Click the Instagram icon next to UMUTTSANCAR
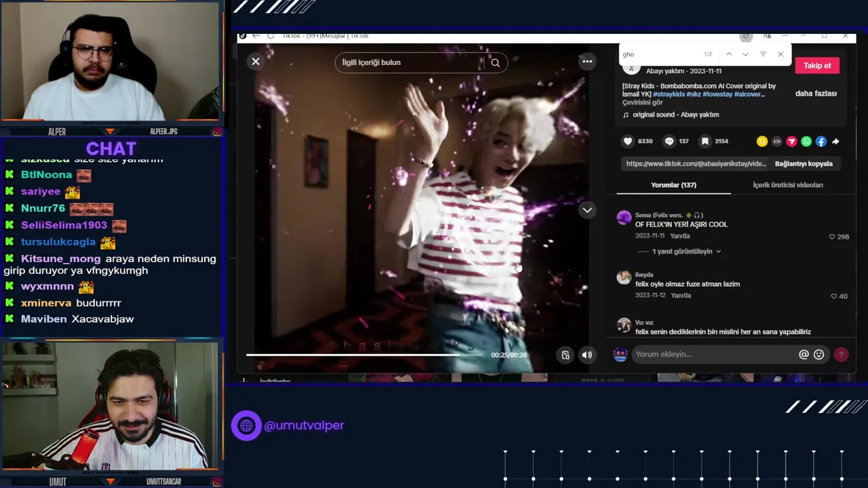 click(x=217, y=482)
